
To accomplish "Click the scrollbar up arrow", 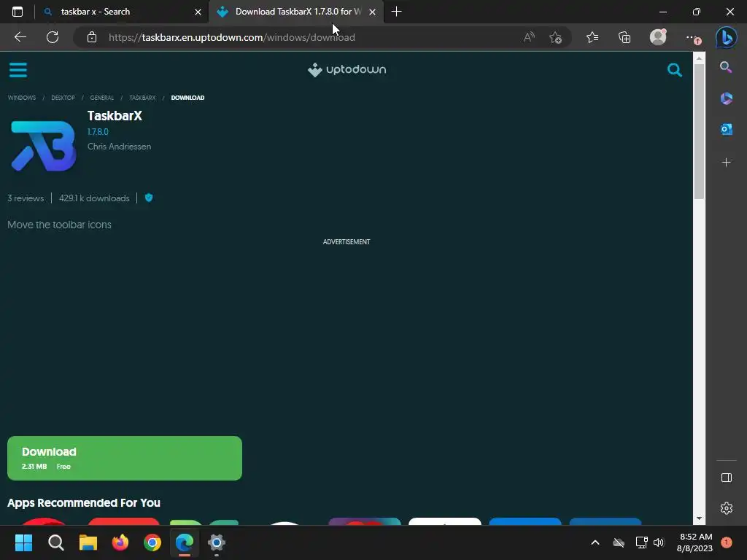I will click(699, 58).
